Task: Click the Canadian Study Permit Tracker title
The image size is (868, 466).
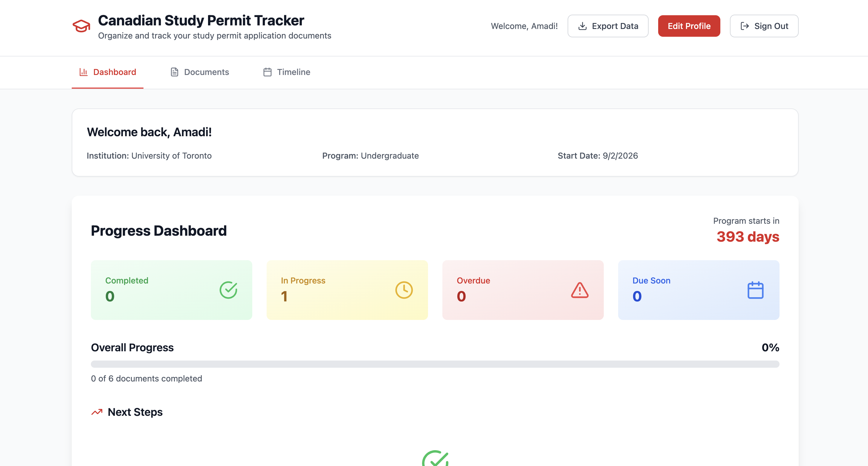Action: click(201, 21)
